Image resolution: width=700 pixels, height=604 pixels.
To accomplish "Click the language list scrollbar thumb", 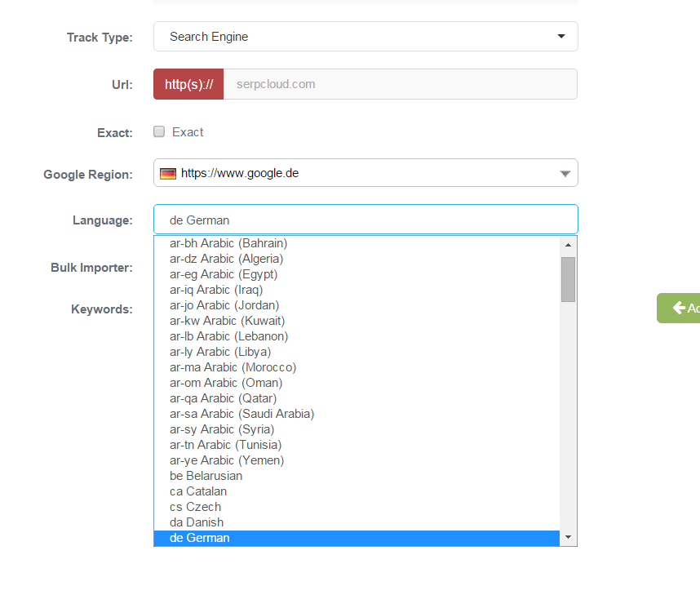I will 569,279.
